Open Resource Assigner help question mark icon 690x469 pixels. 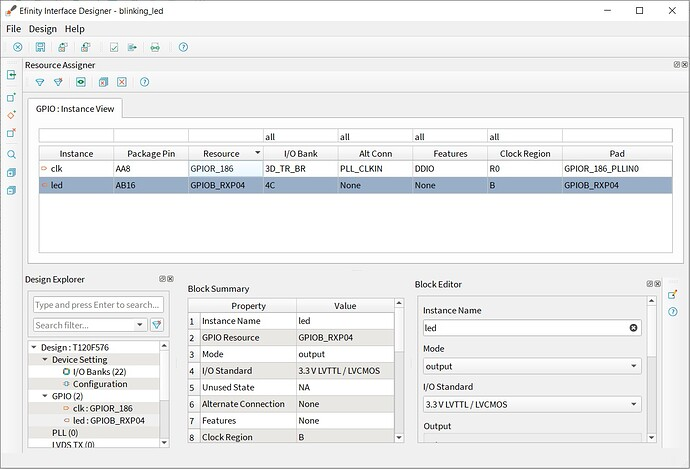[x=145, y=82]
